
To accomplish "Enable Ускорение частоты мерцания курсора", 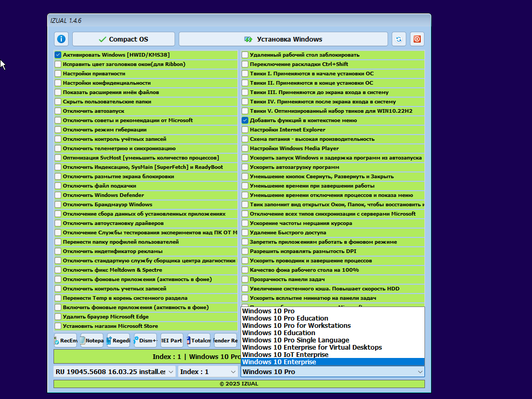I will pyautogui.click(x=245, y=223).
